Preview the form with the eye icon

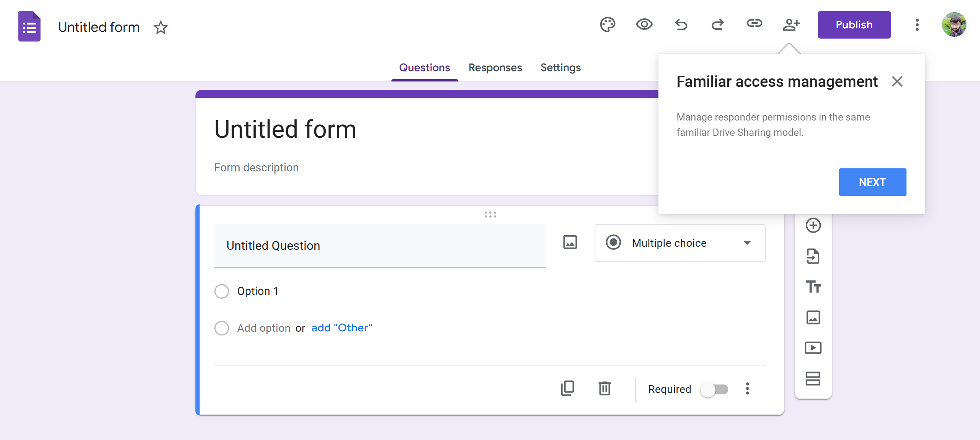click(644, 25)
